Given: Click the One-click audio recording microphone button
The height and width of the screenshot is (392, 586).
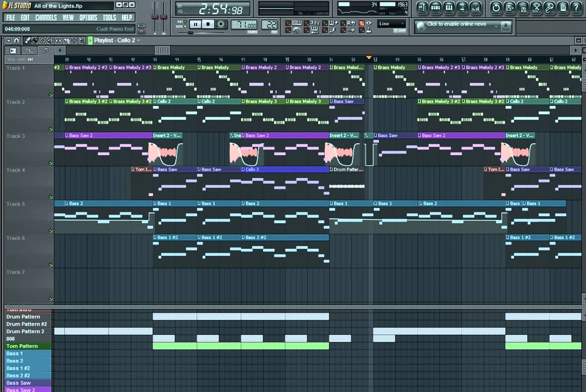Looking at the screenshot, I should [x=550, y=8].
